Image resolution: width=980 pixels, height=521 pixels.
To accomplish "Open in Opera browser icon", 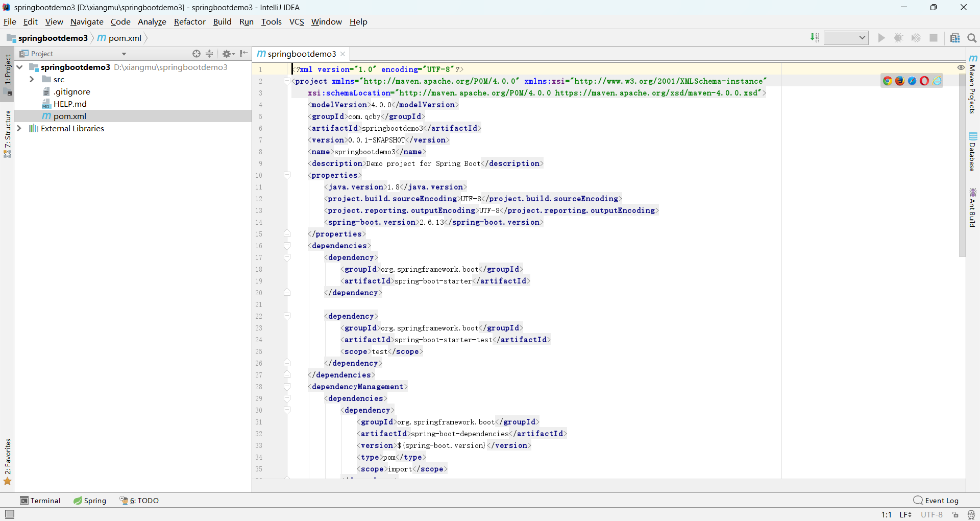I will 924,81.
